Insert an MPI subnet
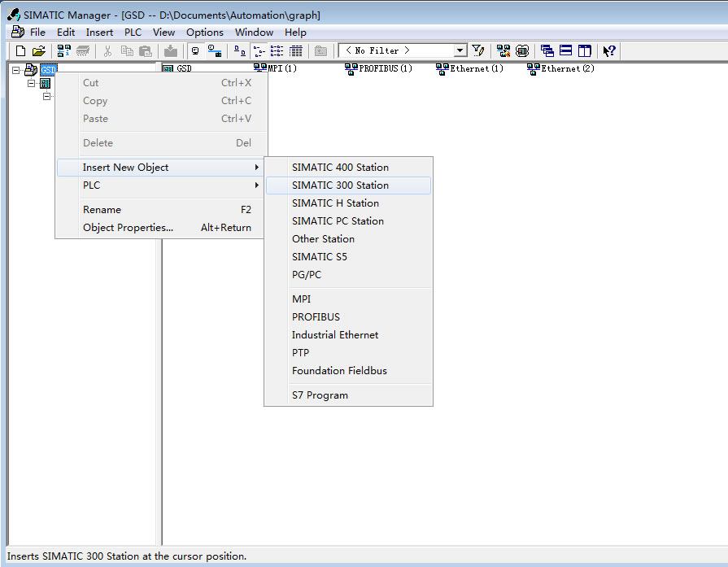This screenshot has width=728, height=567. coord(348,299)
